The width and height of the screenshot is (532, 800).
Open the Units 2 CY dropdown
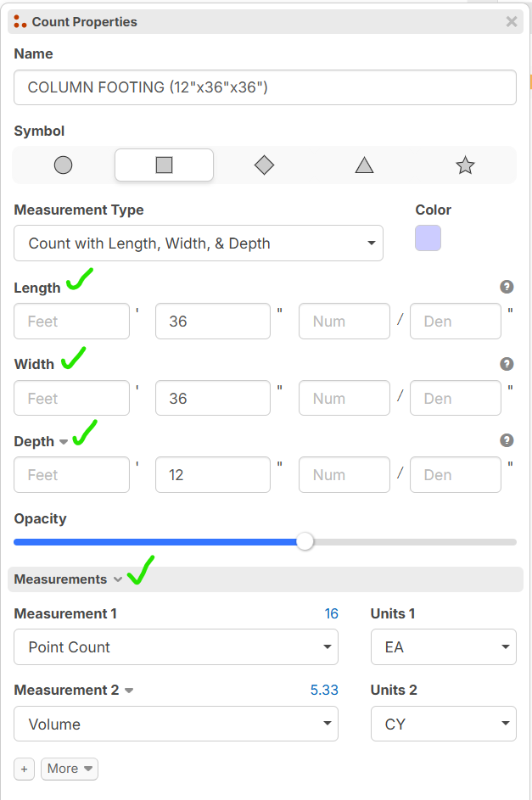point(444,724)
